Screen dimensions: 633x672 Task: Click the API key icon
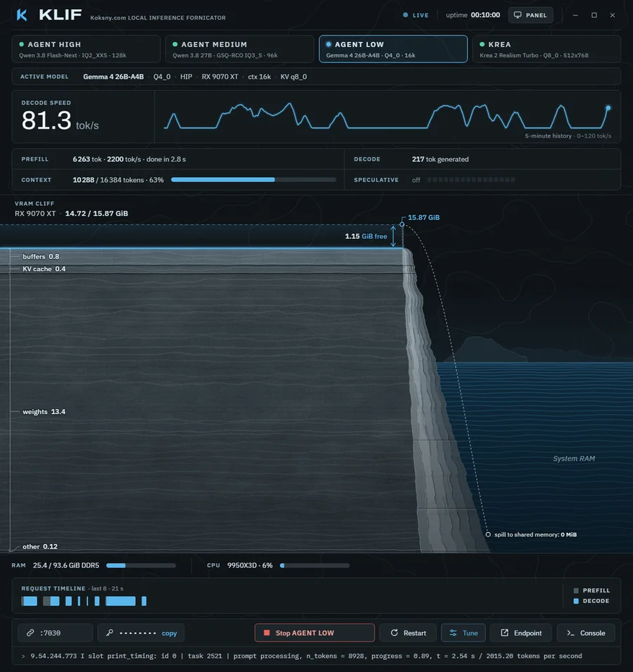click(x=109, y=633)
